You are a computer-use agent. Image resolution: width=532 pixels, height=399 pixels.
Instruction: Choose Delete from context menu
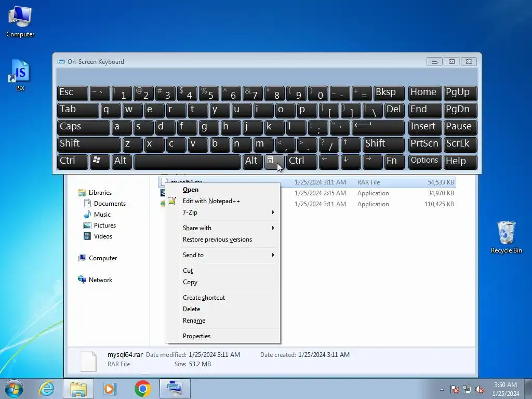pyautogui.click(x=229, y=310)
